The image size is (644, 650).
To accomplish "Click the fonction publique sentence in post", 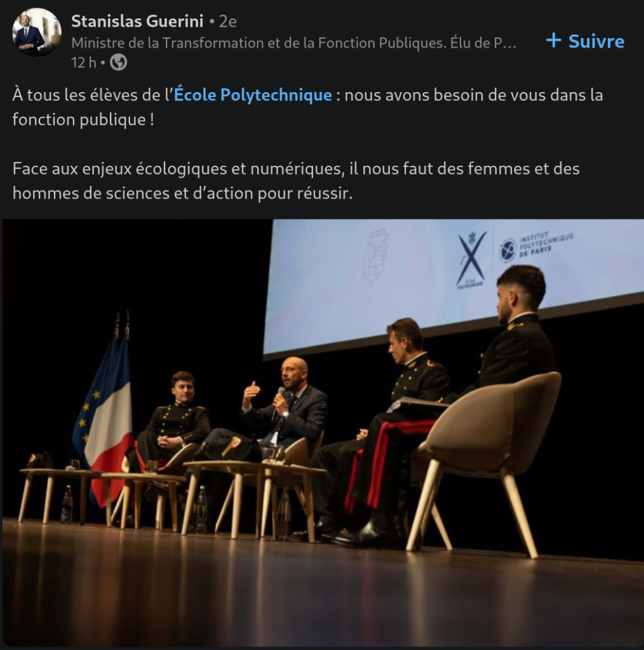I will pos(307,107).
